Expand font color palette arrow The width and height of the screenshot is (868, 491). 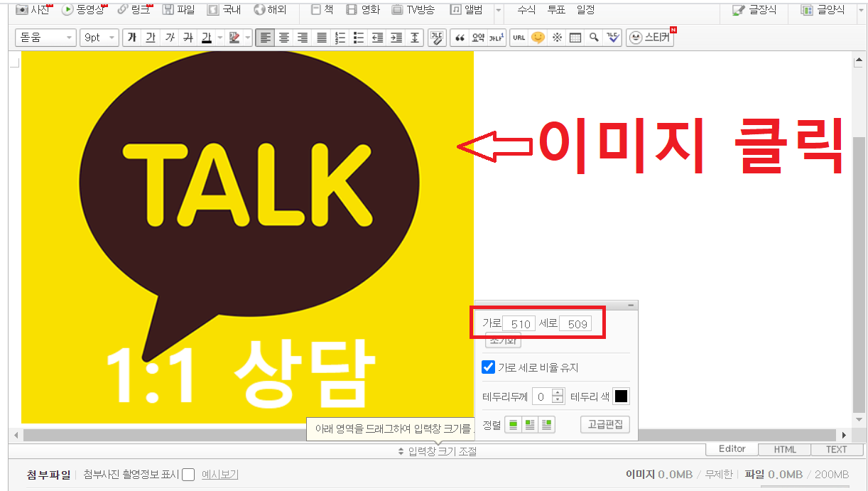tap(219, 38)
